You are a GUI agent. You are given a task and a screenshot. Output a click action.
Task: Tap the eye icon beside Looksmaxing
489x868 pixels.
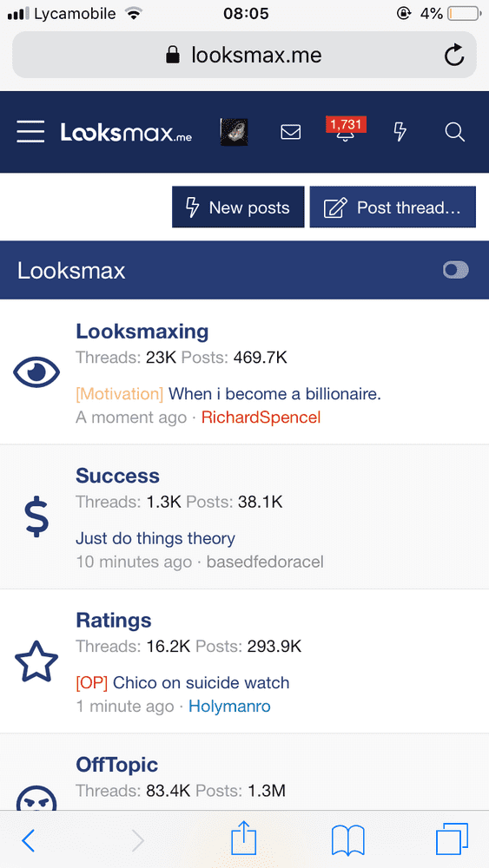(x=36, y=372)
